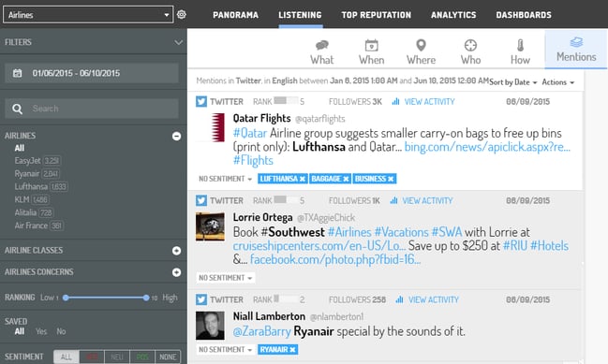This screenshot has width=608, height=364.
Task: Open the cruiseshipcenters.com link
Action: pyautogui.click(x=319, y=246)
